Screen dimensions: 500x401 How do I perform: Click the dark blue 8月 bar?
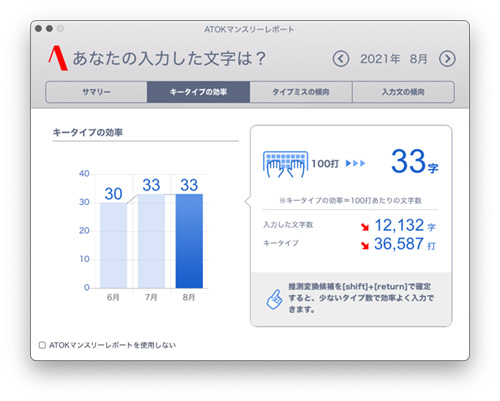tap(189, 241)
